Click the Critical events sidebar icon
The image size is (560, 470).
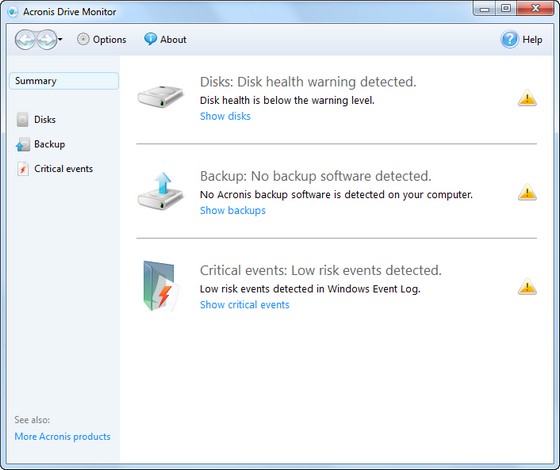22,169
